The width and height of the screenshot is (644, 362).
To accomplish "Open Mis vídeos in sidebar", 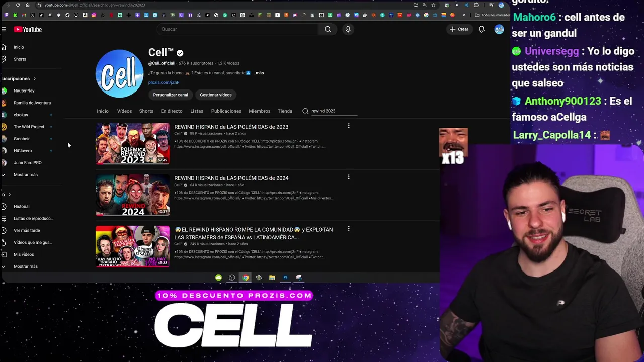I will click(24, 254).
